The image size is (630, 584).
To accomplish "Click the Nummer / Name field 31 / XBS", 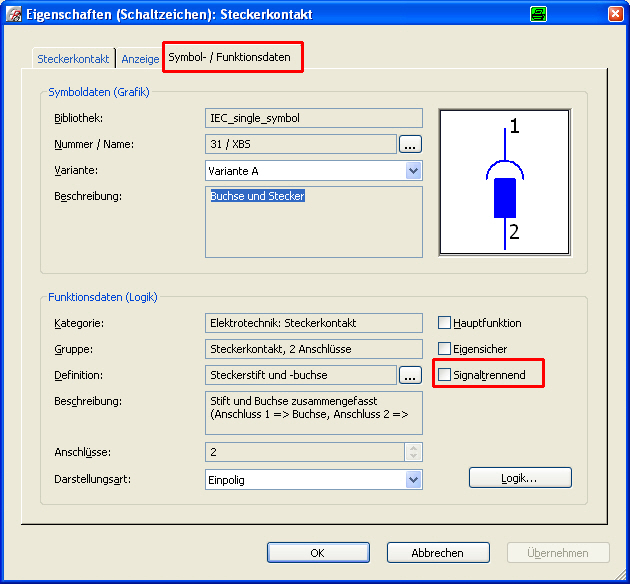I will pyautogui.click(x=301, y=144).
